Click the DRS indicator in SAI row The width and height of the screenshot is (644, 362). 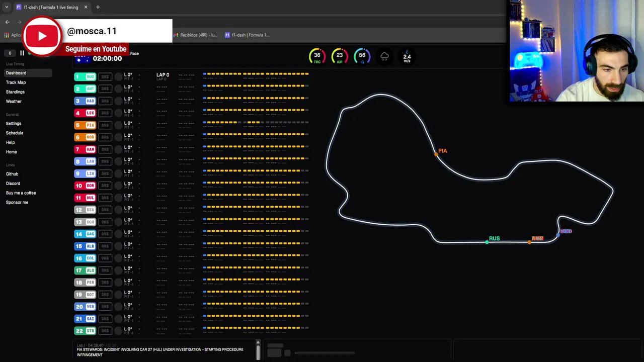point(105,319)
